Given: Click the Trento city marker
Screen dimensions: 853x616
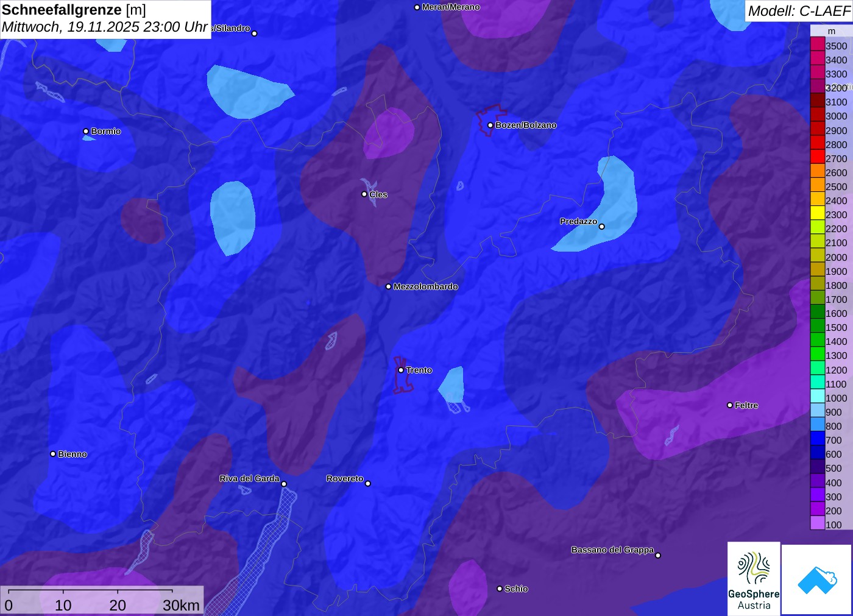Looking at the screenshot, I should coord(401,370).
